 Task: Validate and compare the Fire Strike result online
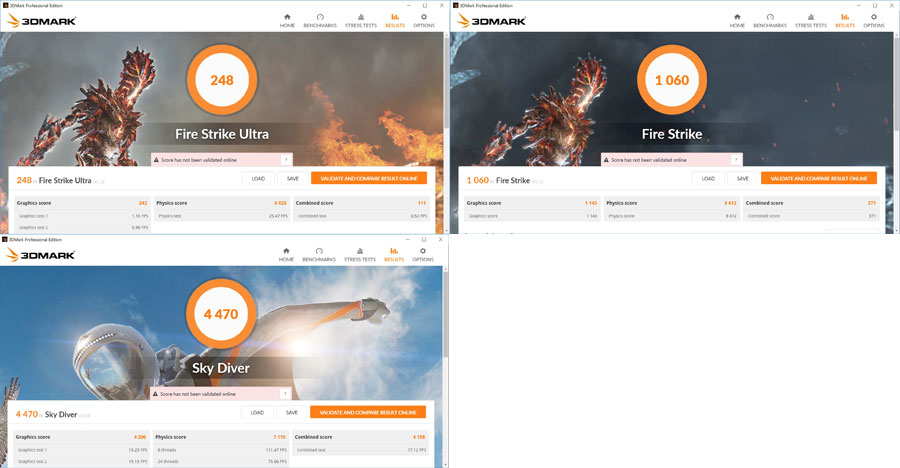coord(819,179)
